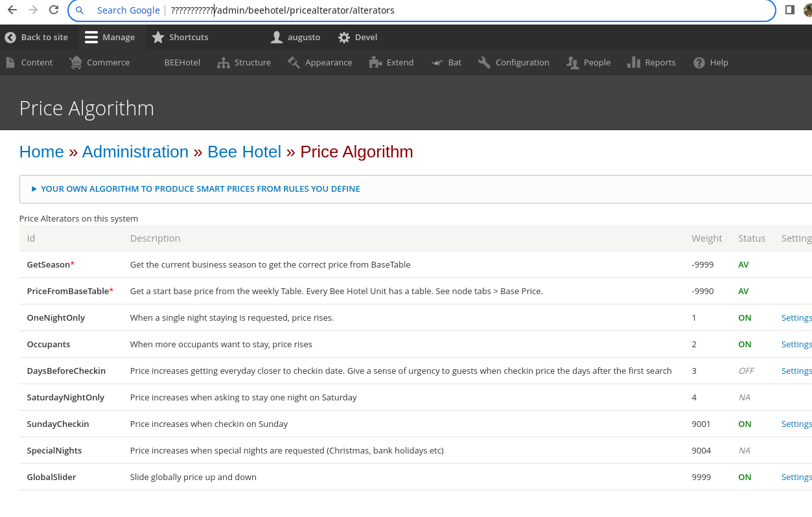Click the Devel gear icon
This screenshot has height=517, width=812.
coord(344,38)
